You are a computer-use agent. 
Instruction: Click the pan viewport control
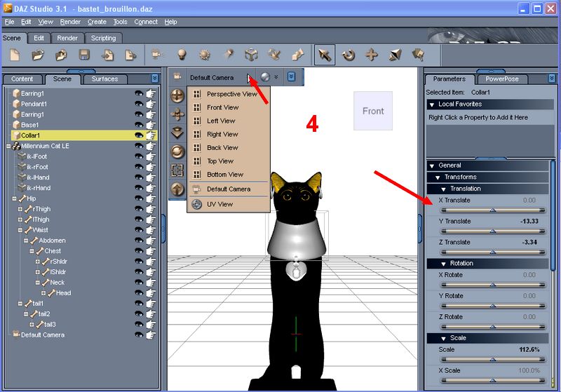(177, 114)
